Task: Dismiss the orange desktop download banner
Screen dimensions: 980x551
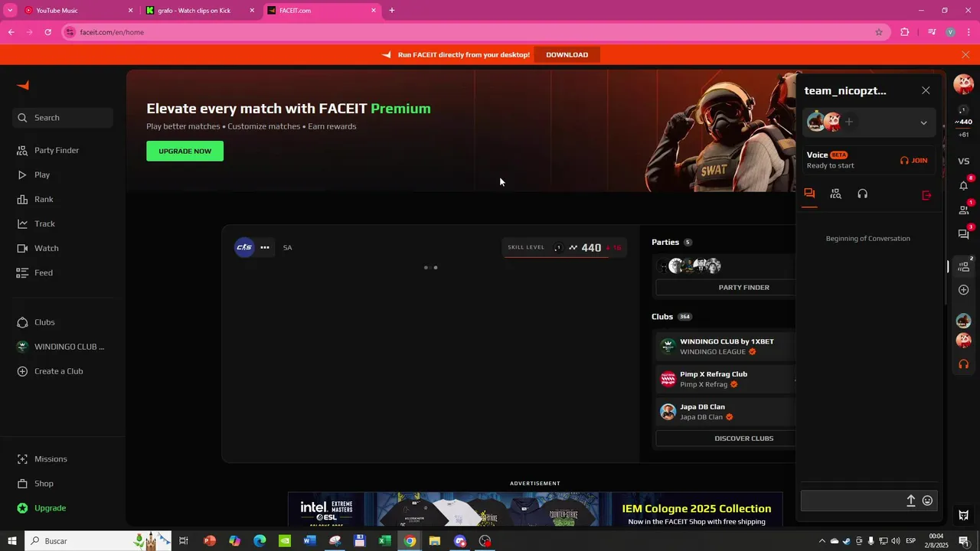Action: click(x=965, y=54)
